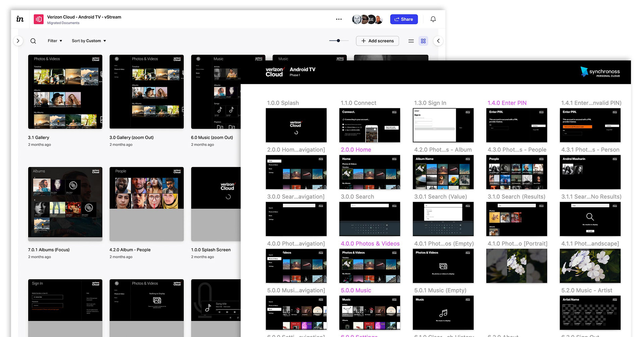Screen dimensions: 644x337
Task: Open the 4.1.0 Photo [Portrait] thumbnail
Action: tap(517, 266)
